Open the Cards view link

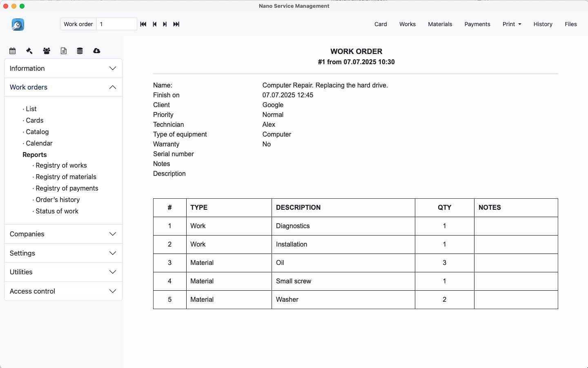click(x=34, y=120)
